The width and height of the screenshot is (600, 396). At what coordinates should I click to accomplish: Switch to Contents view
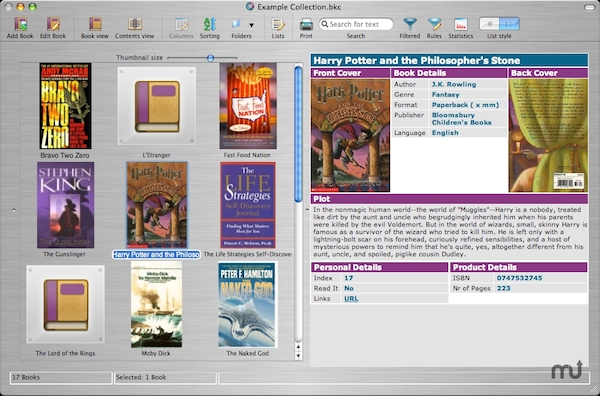pos(135,24)
